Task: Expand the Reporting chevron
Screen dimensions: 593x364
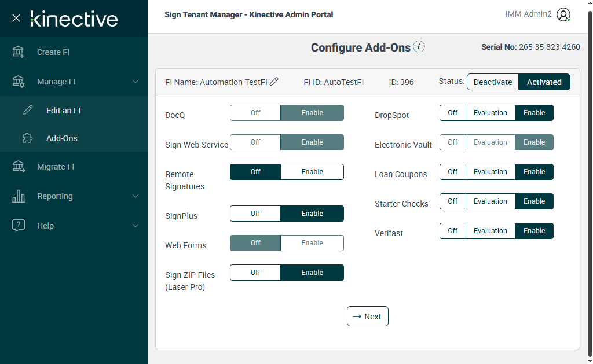Action: (135, 196)
